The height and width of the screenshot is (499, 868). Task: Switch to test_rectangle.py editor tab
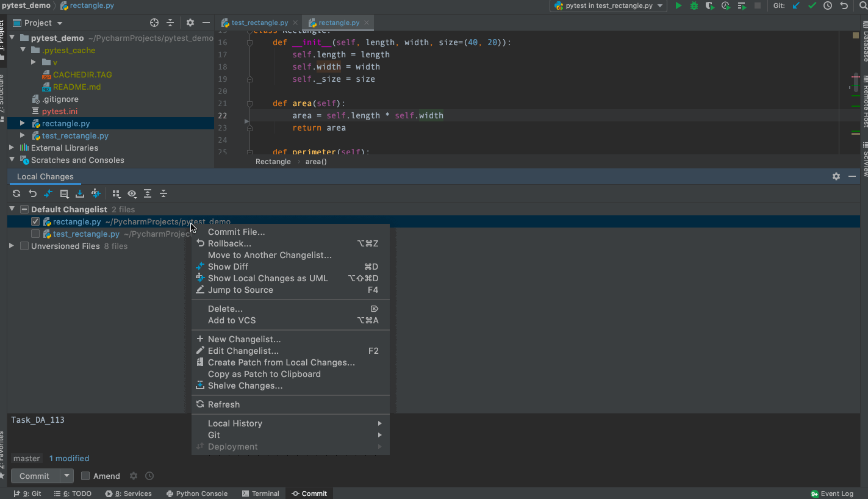click(260, 23)
